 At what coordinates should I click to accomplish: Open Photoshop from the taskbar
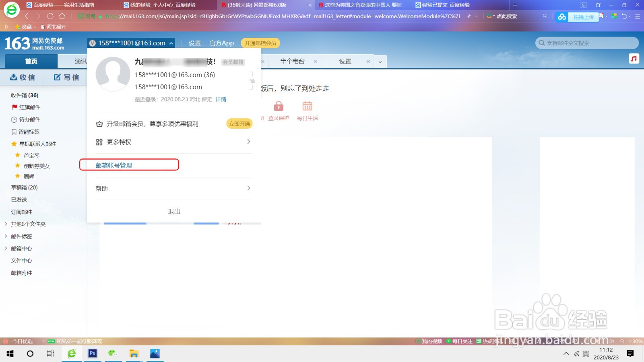click(93, 354)
